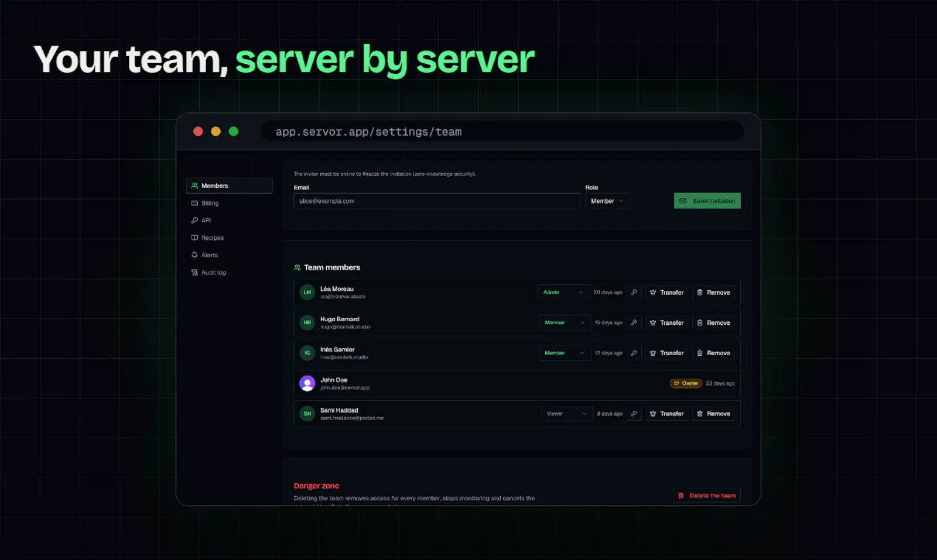Focus the Email invitation input field
This screenshot has width=937, height=560.
[x=437, y=201]
